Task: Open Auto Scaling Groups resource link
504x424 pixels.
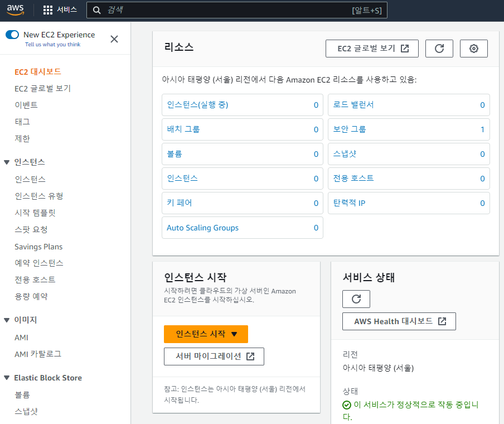Action: click(202, 228)
